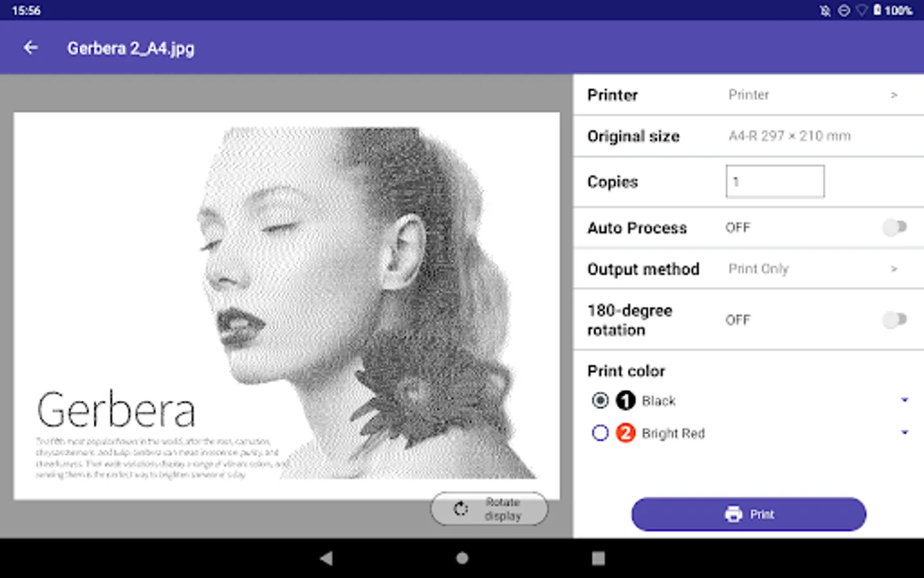The width and height of the screenshot is (924, 578).
Task: Open the Output method chevron
Action: (x=894, y=268)
